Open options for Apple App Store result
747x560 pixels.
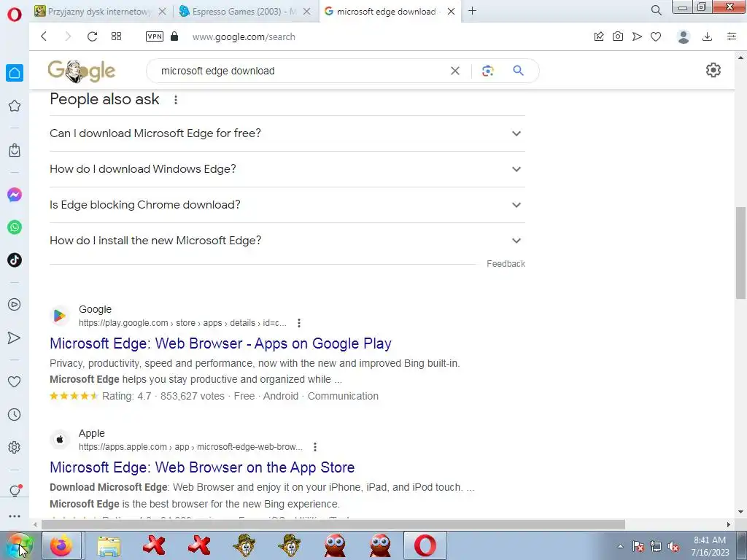315,447
